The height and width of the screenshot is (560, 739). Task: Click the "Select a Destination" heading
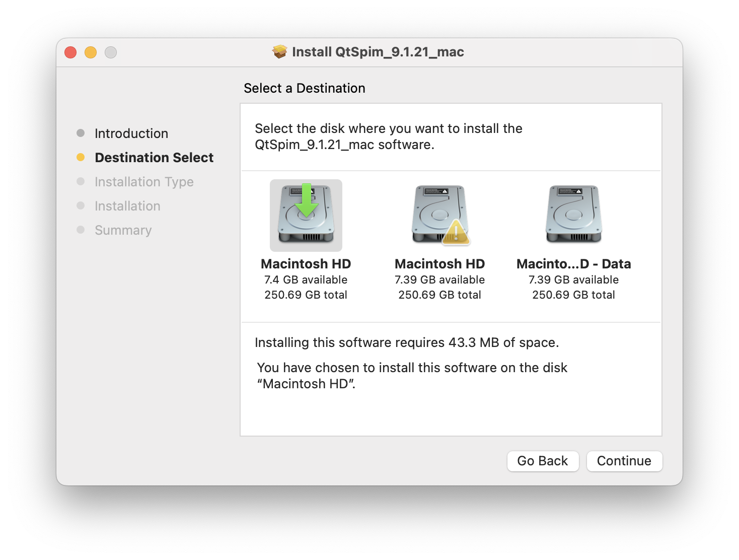click(x=305, y=88)
